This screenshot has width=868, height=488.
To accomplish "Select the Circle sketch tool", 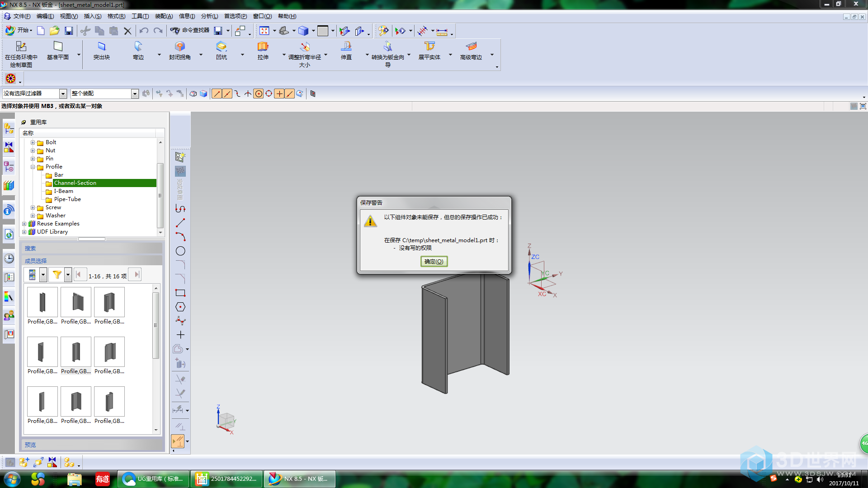I will 180,251.
